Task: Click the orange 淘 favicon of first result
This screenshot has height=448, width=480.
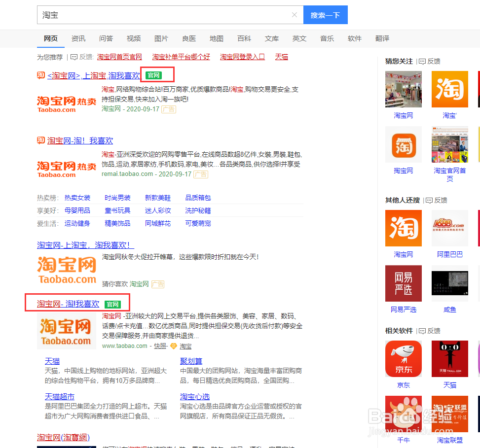Action: point(41,75)
